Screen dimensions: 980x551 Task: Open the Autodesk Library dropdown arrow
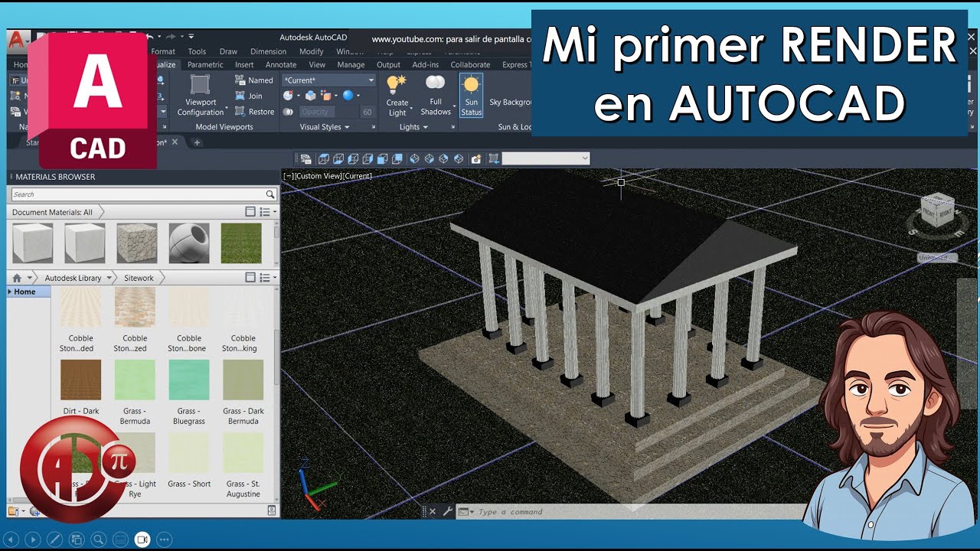pyautogui.click(x=109, y=278)
